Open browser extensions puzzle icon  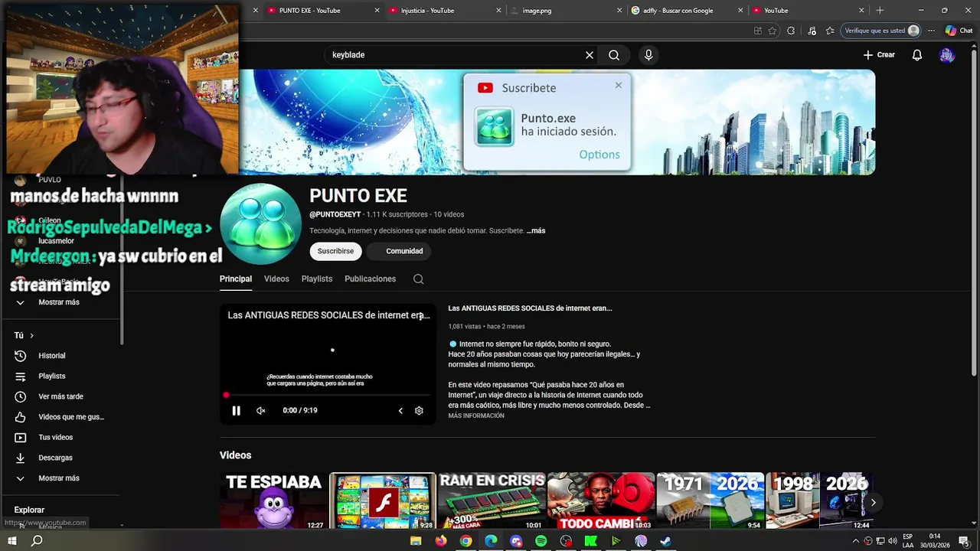pyautogui.click(x=791, y=31)
